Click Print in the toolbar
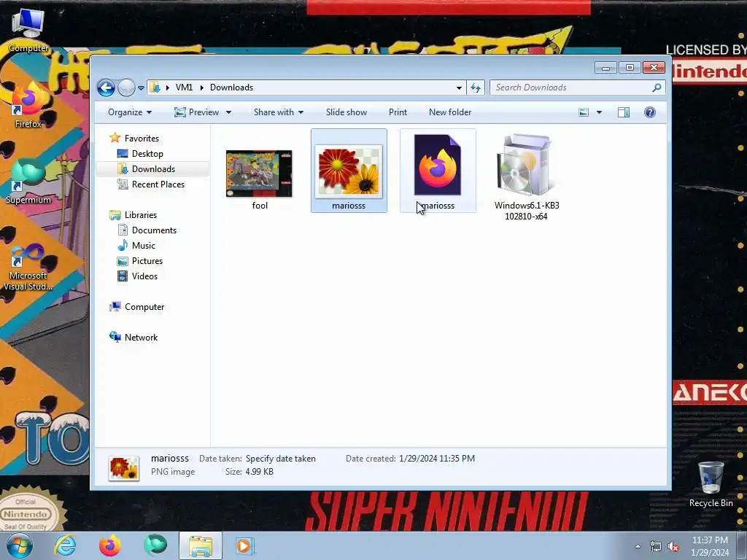Screen dimensions: 747x560 click(x=398, y=112)
